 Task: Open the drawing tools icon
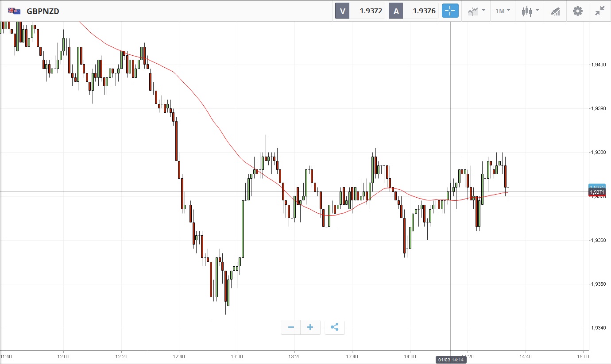pyautogui.click(x=555, y=11)
